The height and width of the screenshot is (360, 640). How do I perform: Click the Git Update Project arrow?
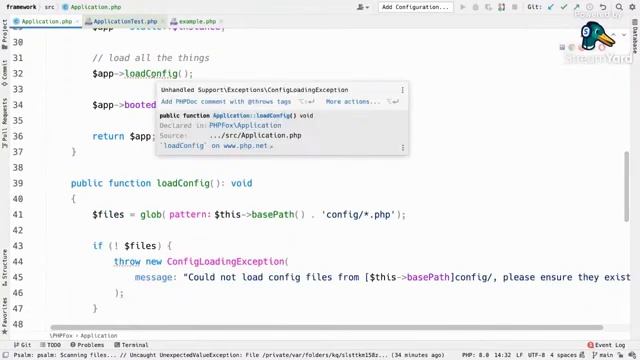tap(551, 7)
